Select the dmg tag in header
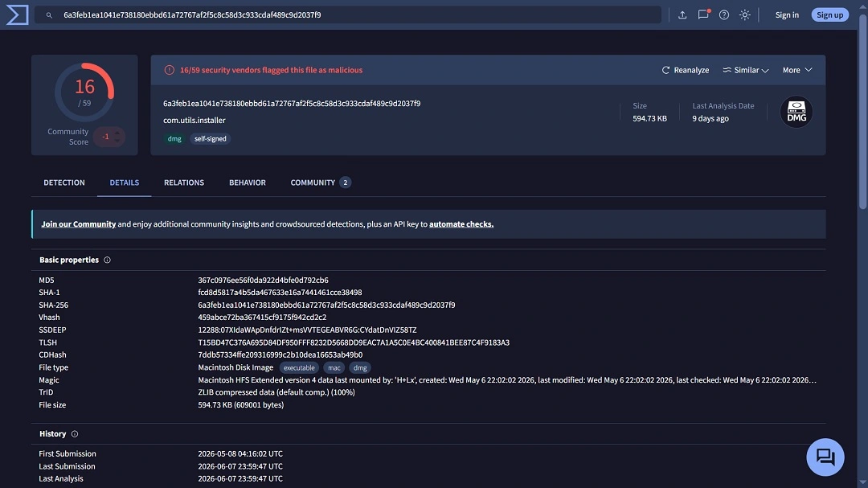 [x=174, y=138]
